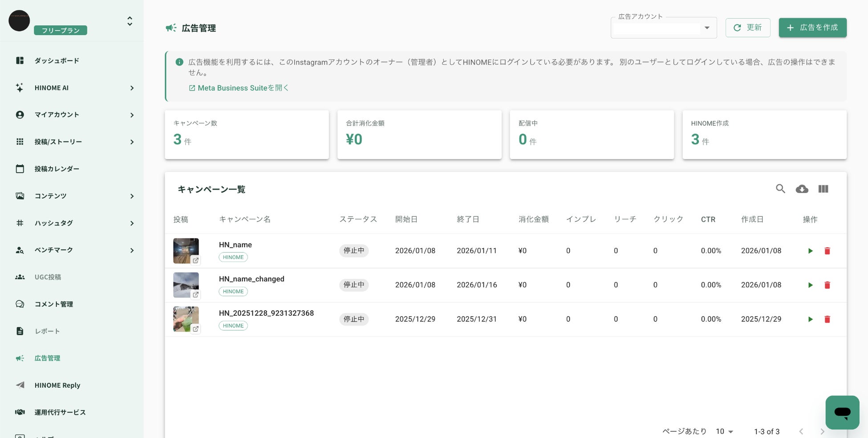The image size is (868, 438).
Task: Open column display settings icon
Action: [x=823, y=189]
